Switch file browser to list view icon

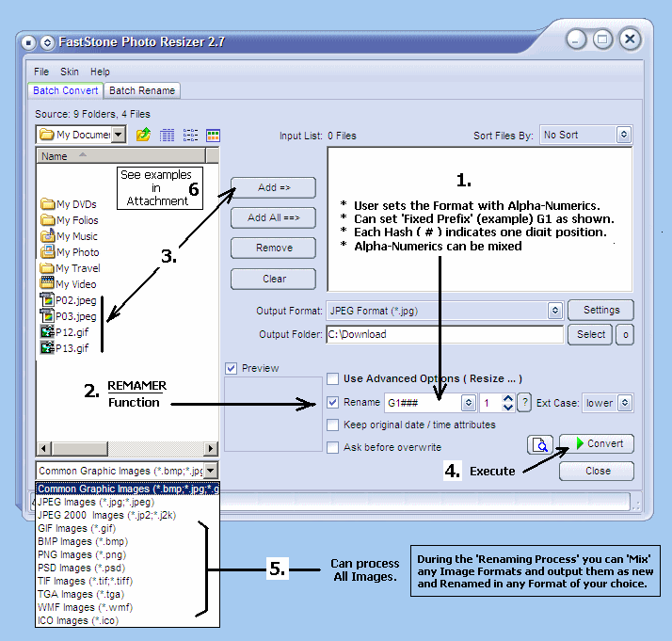coord(190,136)
